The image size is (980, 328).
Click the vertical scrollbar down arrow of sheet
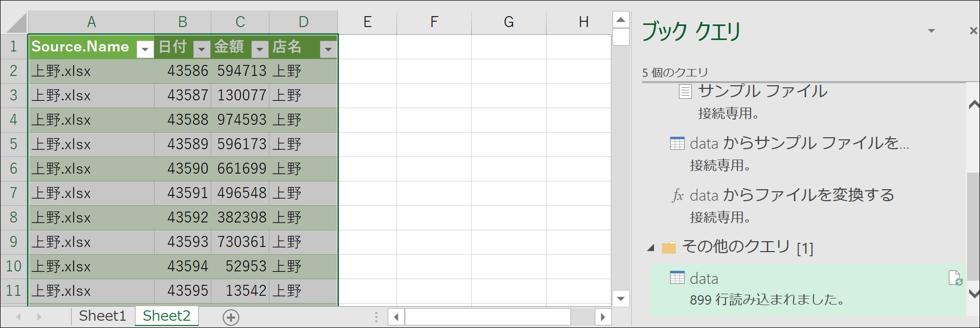point(621,299)
